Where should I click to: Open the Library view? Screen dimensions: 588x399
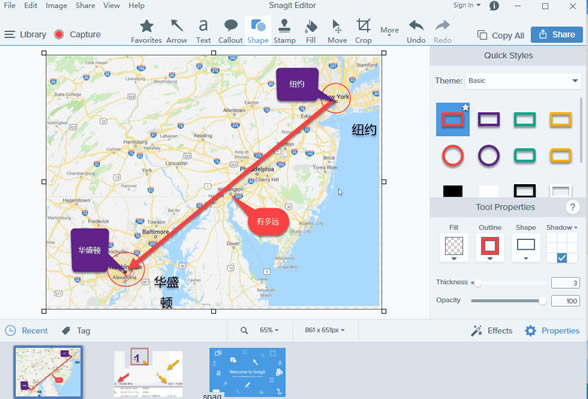(26, 34)
